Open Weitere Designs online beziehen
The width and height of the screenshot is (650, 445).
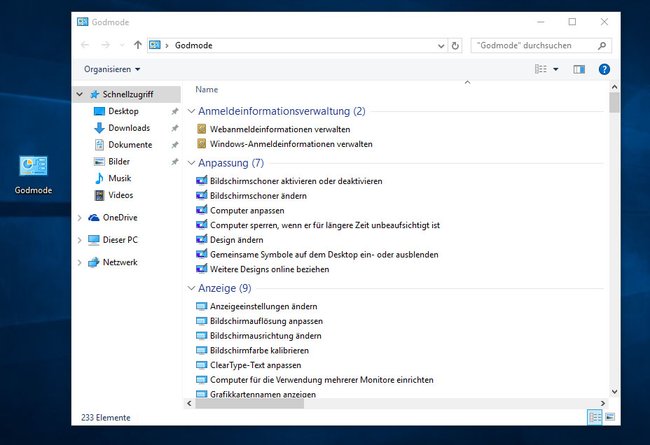tap(269, 269)
